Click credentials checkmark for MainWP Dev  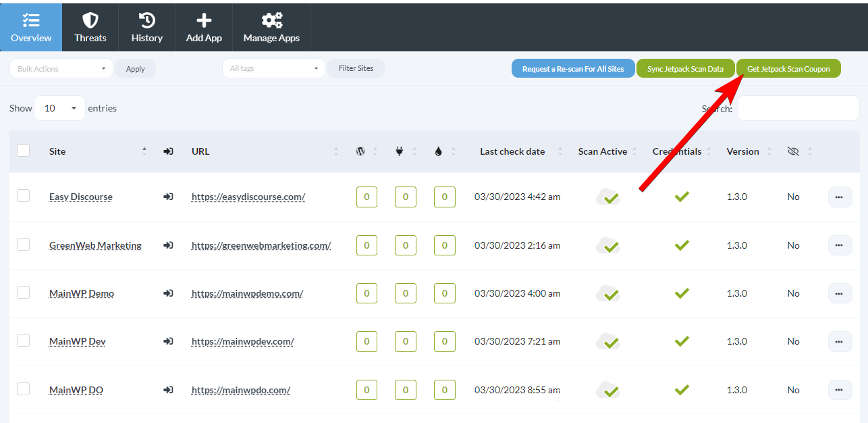pyautogui.click(x=682, y=341)
